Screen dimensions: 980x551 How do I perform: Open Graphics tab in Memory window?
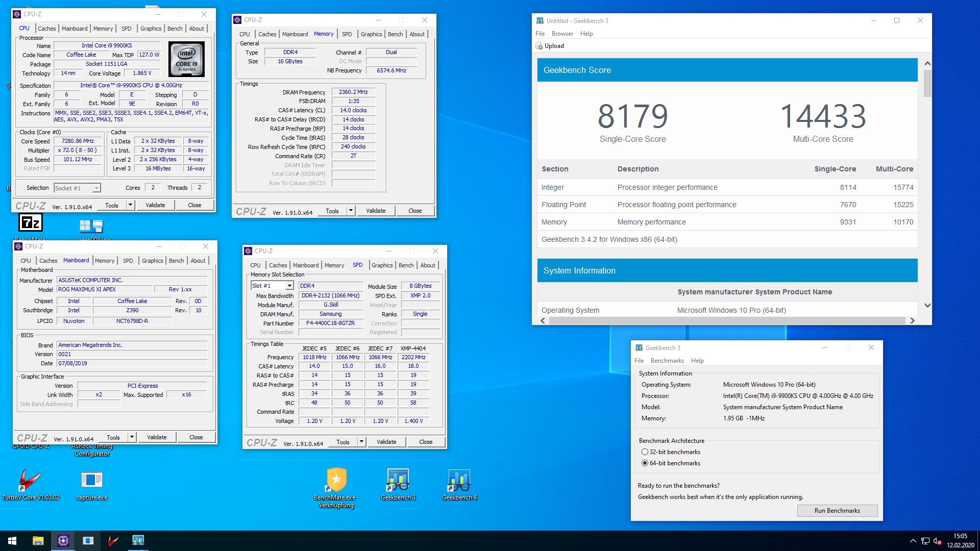click(372, 34)
